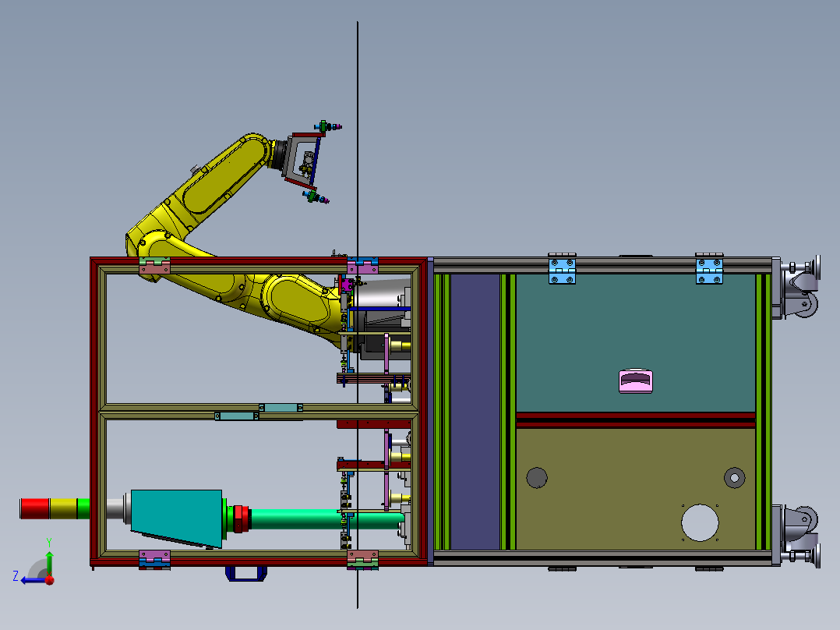Select the dark purple vertical panel
The width and height of the screenshot is (840, 630).
475,412
